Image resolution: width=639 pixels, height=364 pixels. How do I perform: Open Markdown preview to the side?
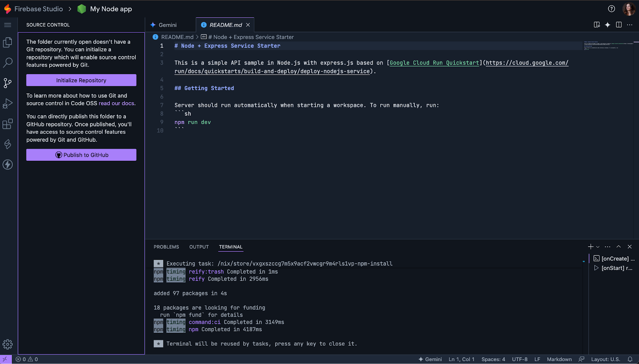pyautogui.click(x=597, y=25)
